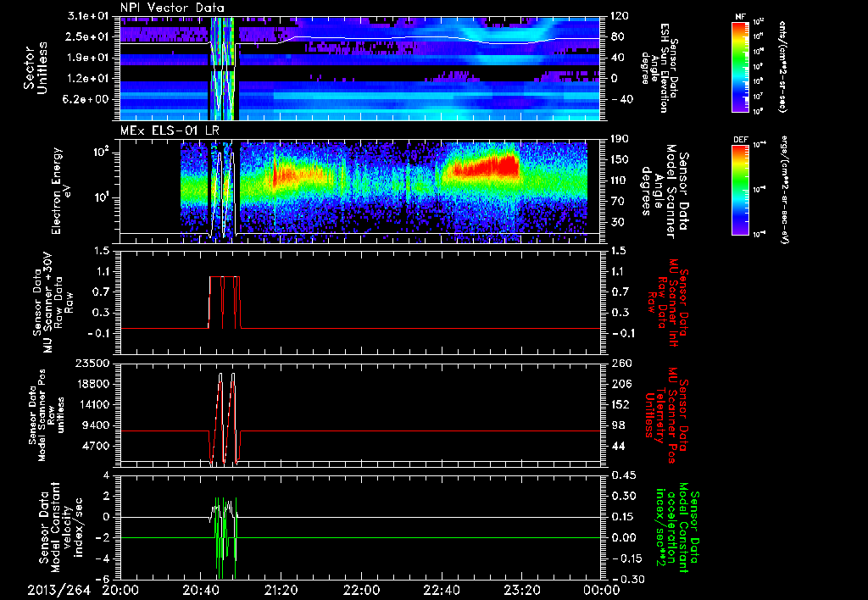Click the "9400" scanner position tick label
This screenshot has height=600, width=868.
pyautogui.click(x=97, y=425)
